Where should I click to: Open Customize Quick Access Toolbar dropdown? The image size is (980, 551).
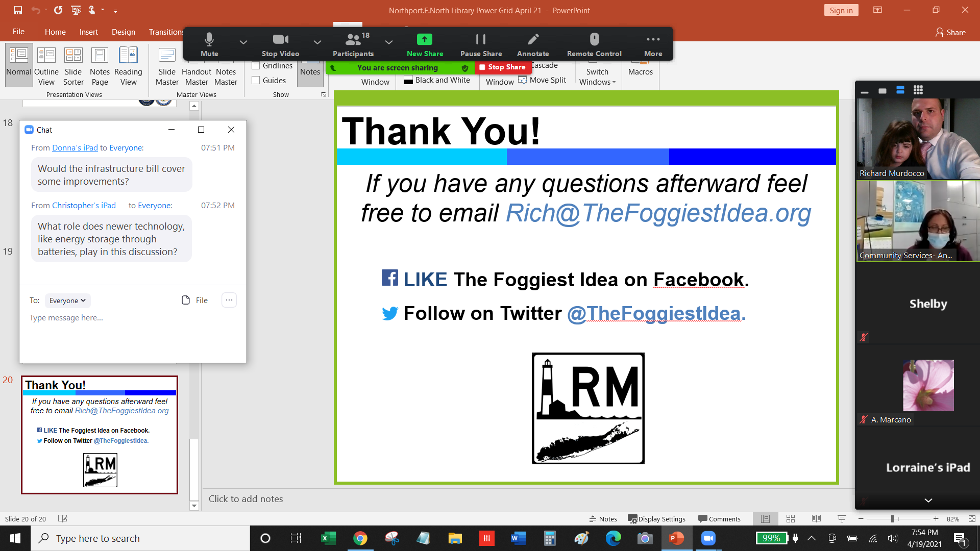pos(115,10)
